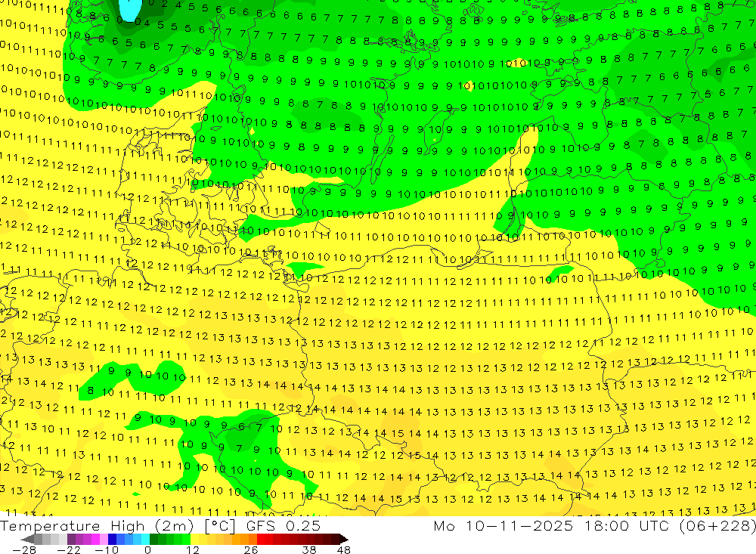756x554 pixels.
Task: Select the "[°C]" unit label
Action: point(220,526)
